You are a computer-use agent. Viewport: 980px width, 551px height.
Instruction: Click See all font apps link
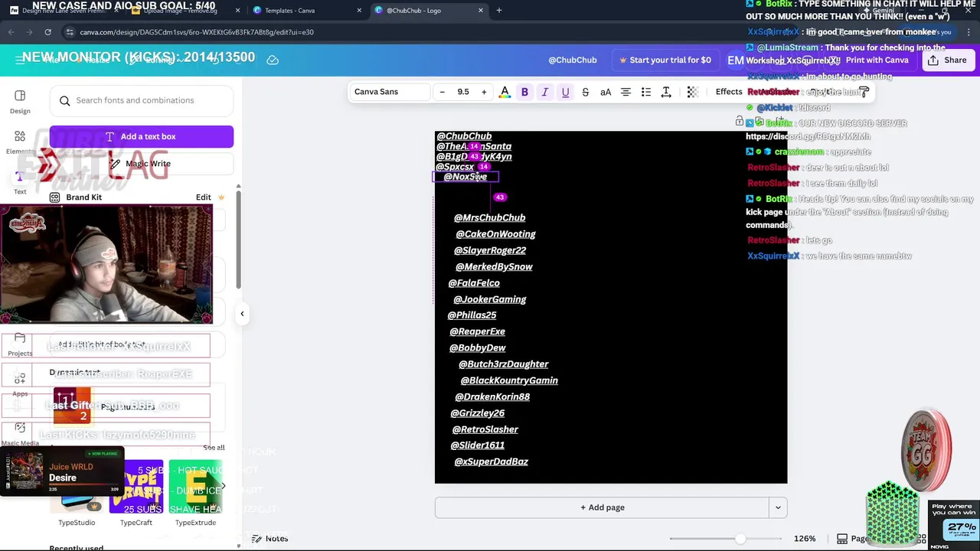pyautogui.click(x=214, y=448)
